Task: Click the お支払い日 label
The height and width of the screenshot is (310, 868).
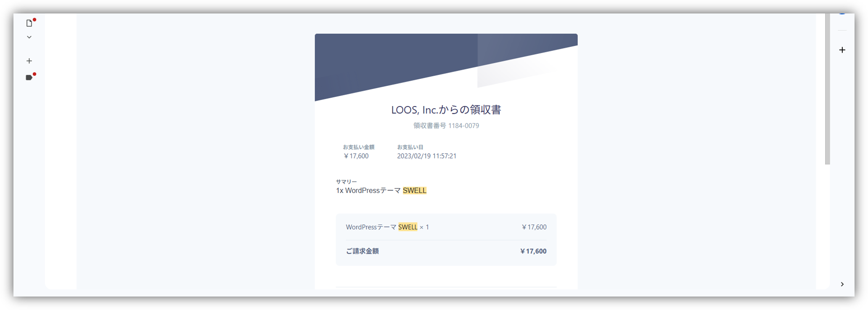Action: [410, 147]
